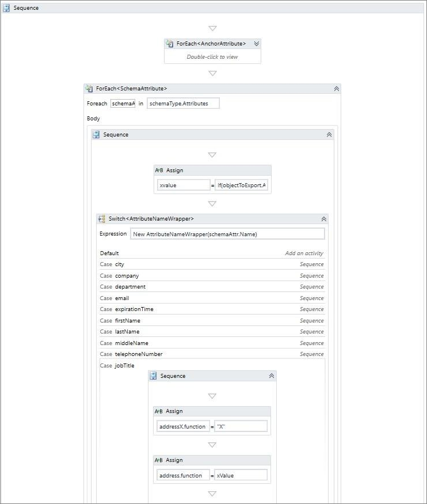The width and height of the screenshot is (427, 504).
Task: Click the drop arrow above ForEach<AnchorAttribute>
Action: pos(212,28)
